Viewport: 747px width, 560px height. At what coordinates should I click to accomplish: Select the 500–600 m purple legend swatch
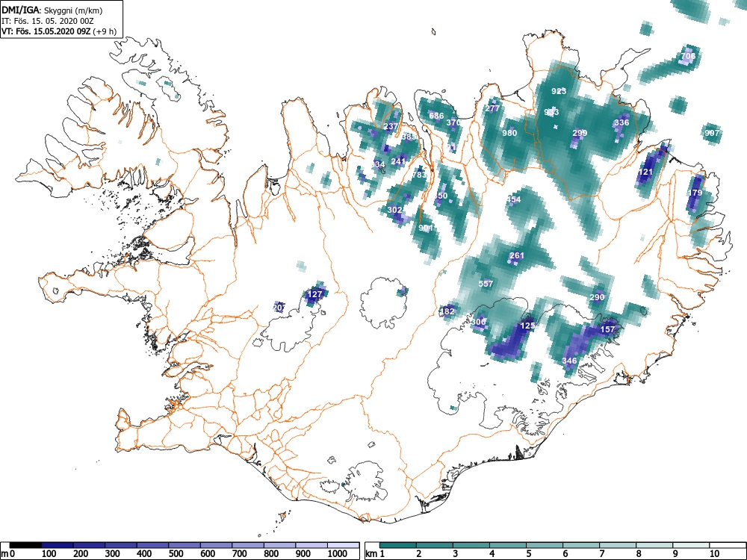click(185, 545)
